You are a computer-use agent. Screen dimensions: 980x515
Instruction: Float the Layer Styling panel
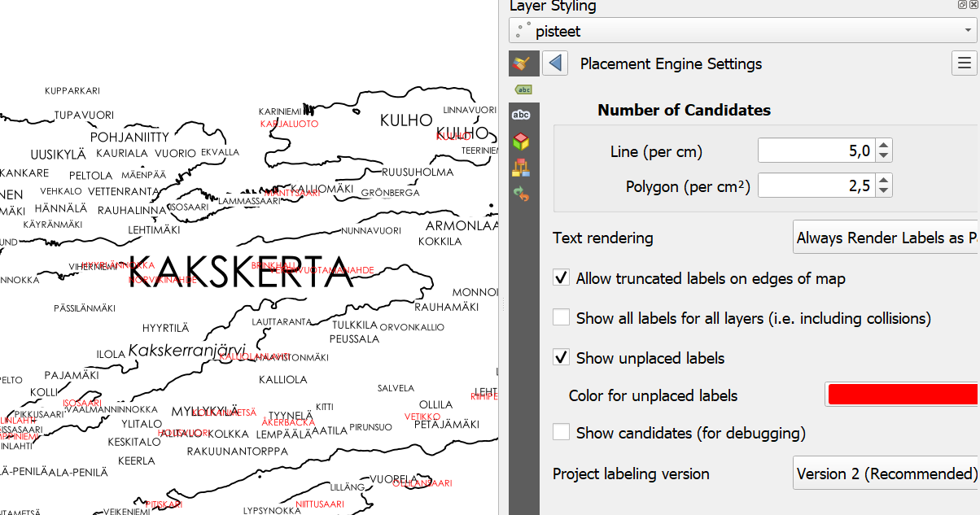[x=963, y=5]
